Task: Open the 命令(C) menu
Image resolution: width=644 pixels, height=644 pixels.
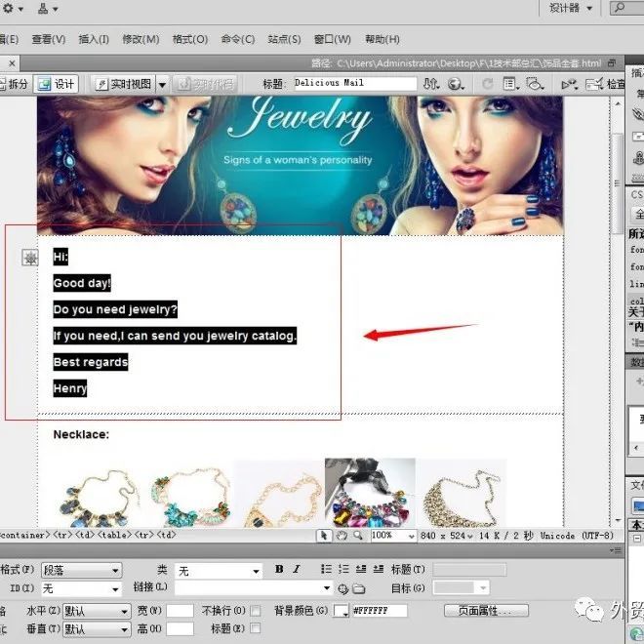Action: (x=238, y=39)
